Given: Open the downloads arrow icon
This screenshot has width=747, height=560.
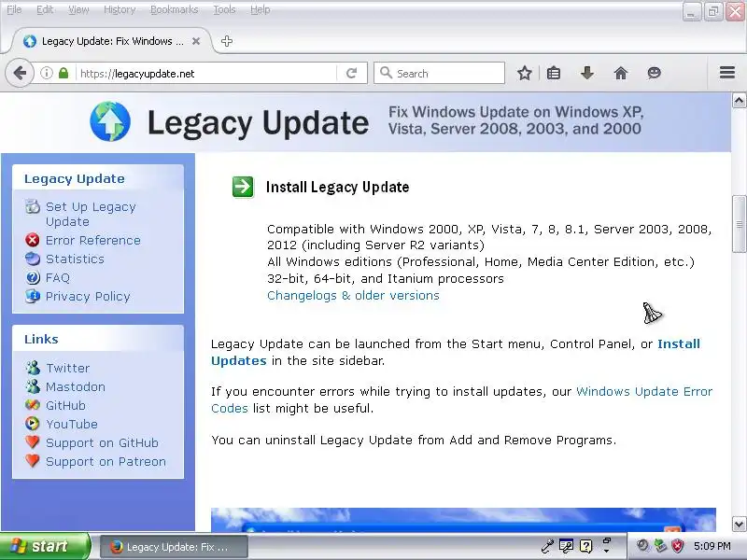Looking at the screenshot, I should 587,74.
